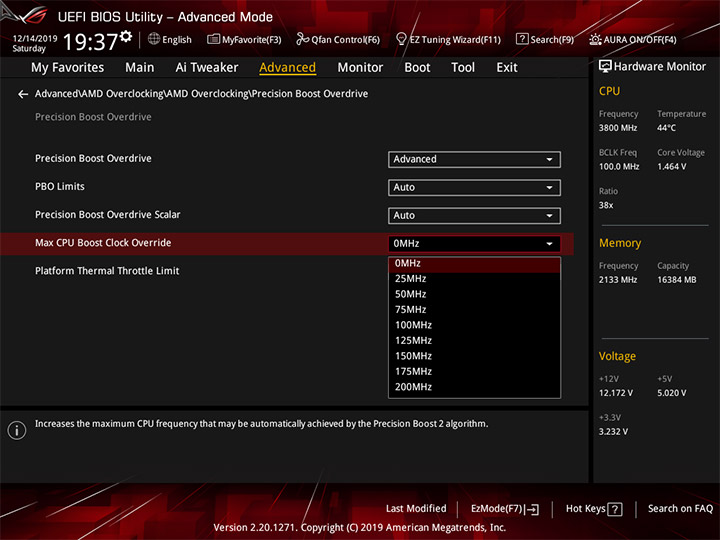The height and width of the screenshot is (540, 720).
Task: Switch to the Main tab
Action: point(140,68)
